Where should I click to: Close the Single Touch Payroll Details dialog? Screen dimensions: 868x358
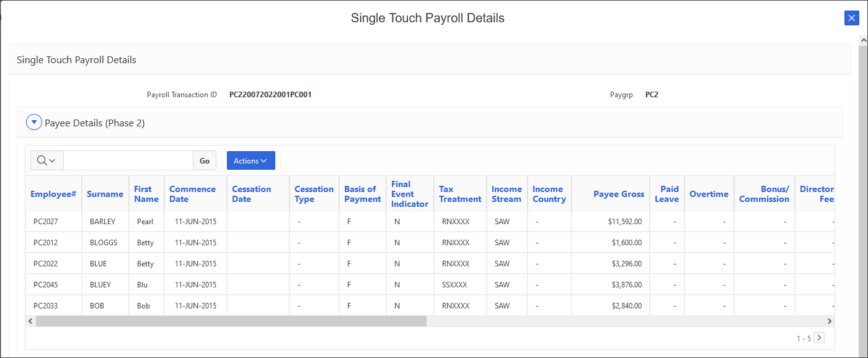tap(852, 18)
